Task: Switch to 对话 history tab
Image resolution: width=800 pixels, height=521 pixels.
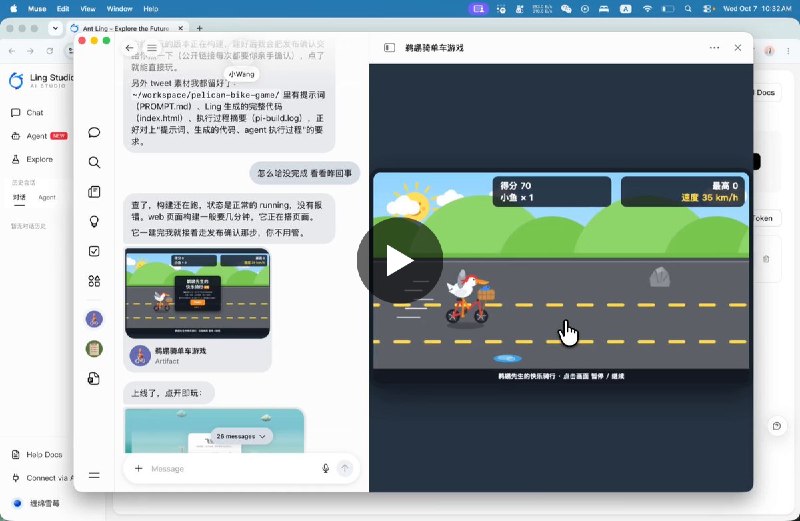Action: (x=19, y=197)
